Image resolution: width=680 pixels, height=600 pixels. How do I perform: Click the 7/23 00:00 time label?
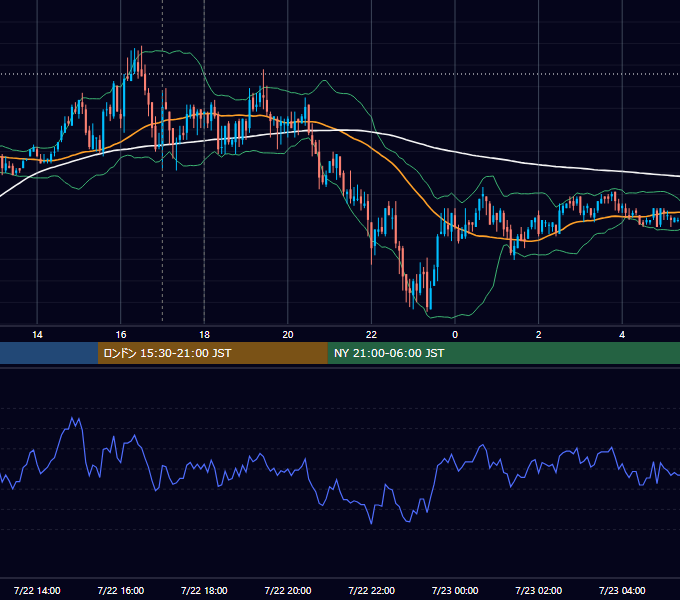point(455,590)
